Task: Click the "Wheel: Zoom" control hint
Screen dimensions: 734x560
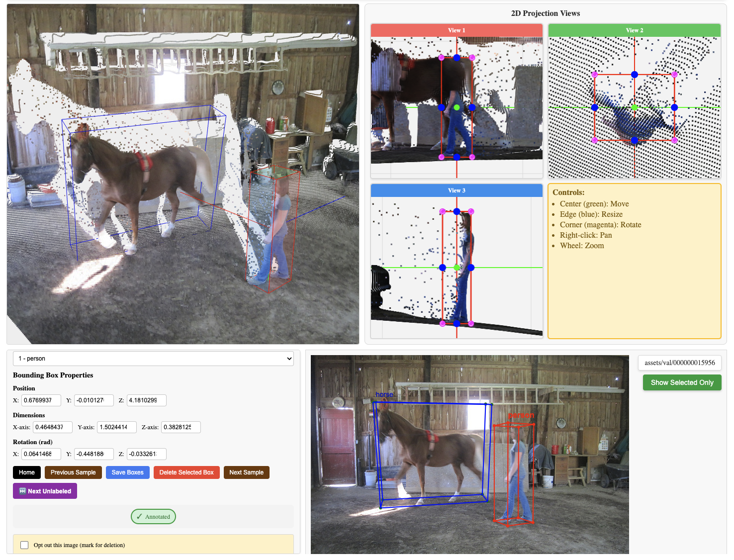Action: (x=582, y=246)
